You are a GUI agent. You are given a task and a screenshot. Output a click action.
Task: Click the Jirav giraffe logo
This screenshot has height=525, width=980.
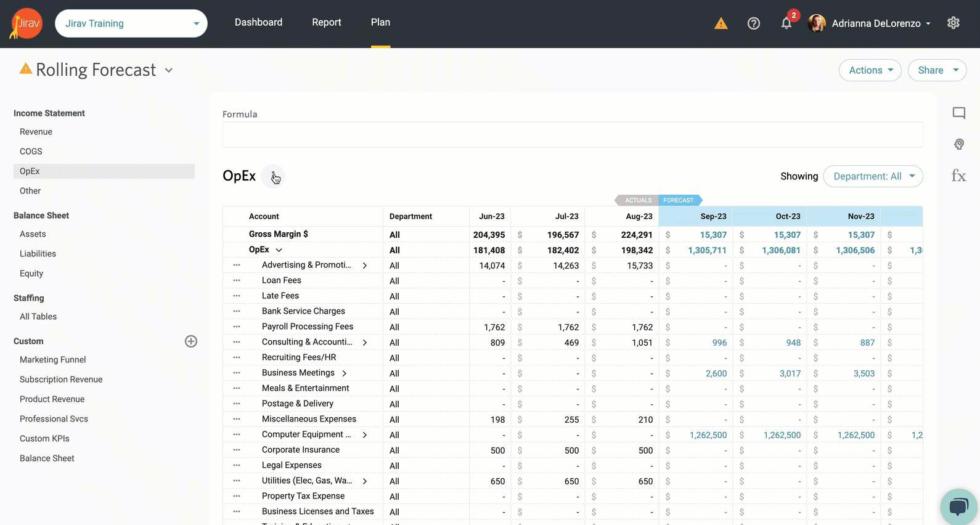tap(26, 23)
